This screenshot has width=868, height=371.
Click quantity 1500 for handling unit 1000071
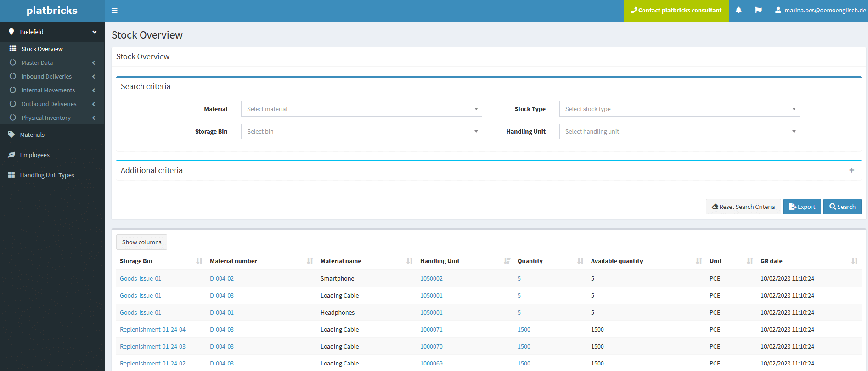coord(524,329)
